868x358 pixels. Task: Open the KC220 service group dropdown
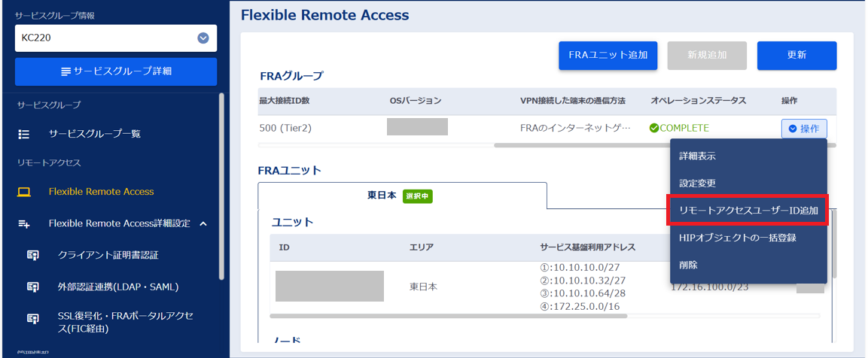(203, 38)
